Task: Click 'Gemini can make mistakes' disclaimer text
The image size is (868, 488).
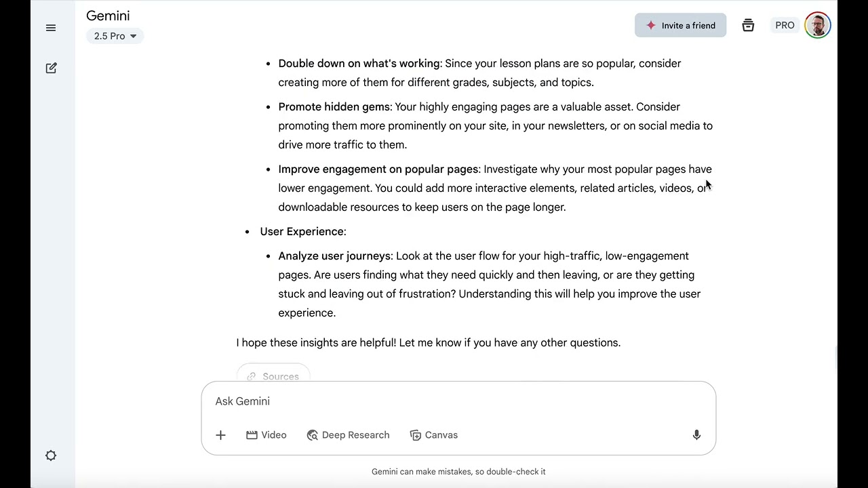Action: click(x=458, y=471)
